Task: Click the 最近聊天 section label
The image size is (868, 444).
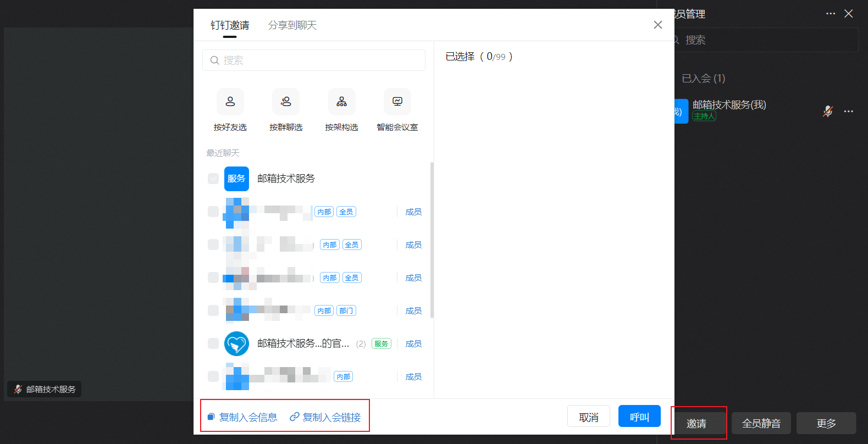Action: pos(223,153)
